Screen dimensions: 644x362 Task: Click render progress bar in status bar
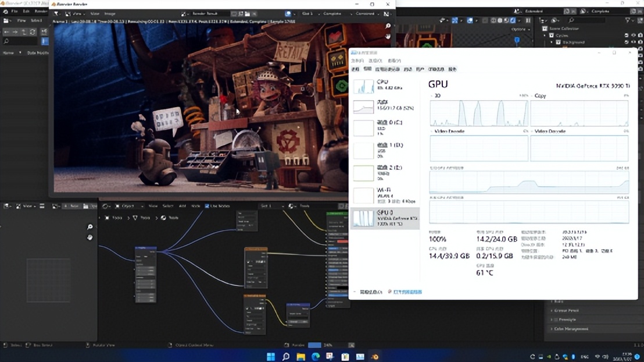(x=327, y=345)
